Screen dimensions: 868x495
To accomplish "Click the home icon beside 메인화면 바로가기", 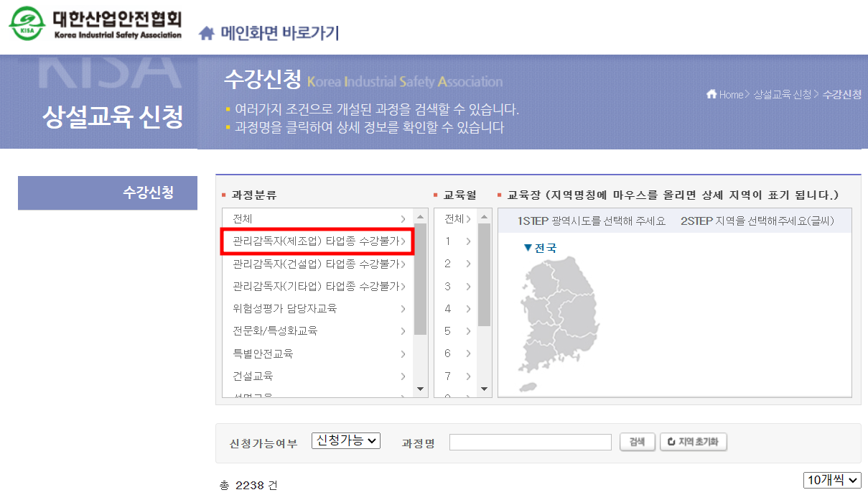I will click(x=207, y=32).
